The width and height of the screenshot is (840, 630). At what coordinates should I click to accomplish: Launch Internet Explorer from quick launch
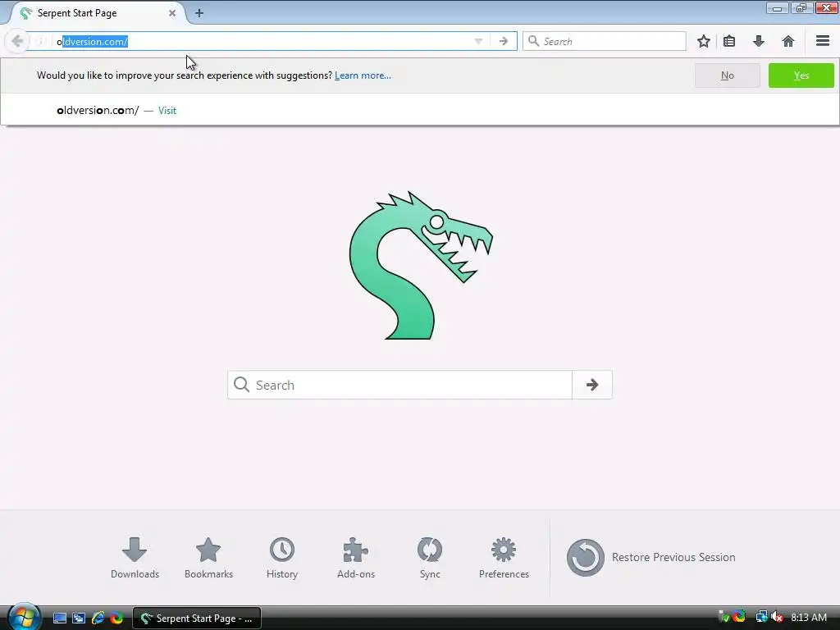[x=98, y=619]
